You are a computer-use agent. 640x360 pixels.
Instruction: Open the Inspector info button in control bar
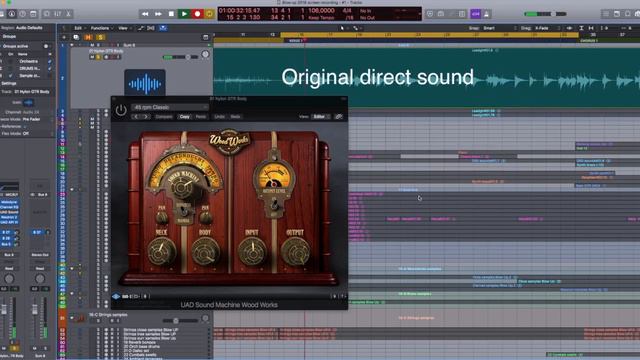coord(12,14)
